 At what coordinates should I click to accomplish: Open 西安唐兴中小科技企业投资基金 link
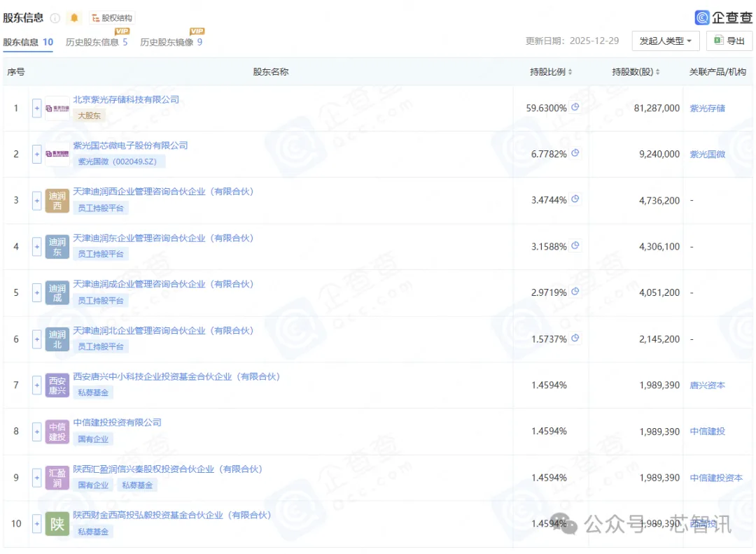click(176, 377)
